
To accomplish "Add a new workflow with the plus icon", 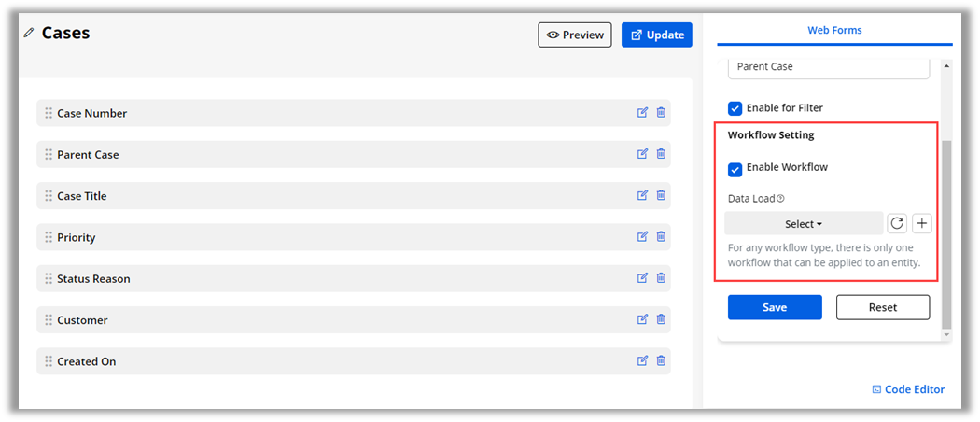I will (x=922, y=223).
